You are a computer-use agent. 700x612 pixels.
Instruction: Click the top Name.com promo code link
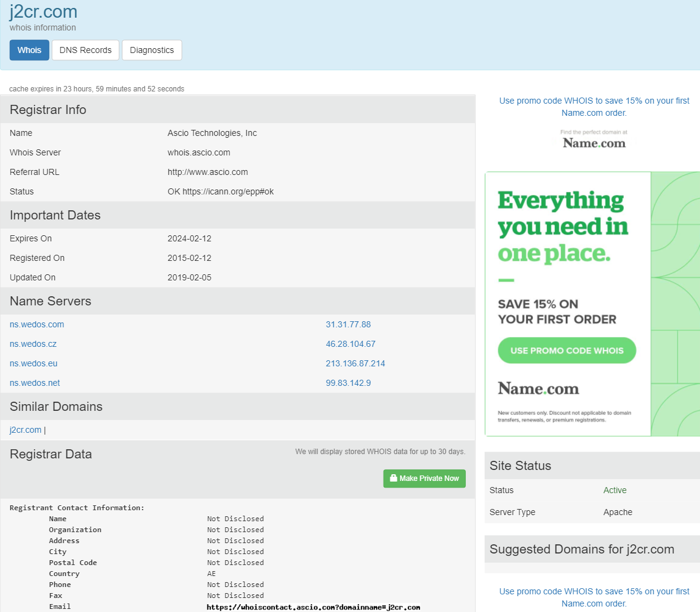pos(594,107)
